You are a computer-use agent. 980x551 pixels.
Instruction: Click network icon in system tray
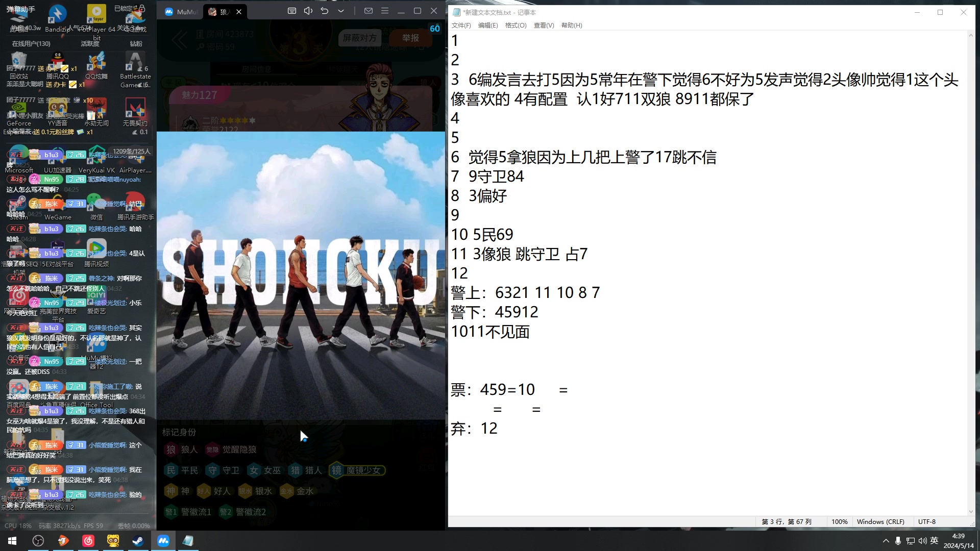[x=910, y=541]
